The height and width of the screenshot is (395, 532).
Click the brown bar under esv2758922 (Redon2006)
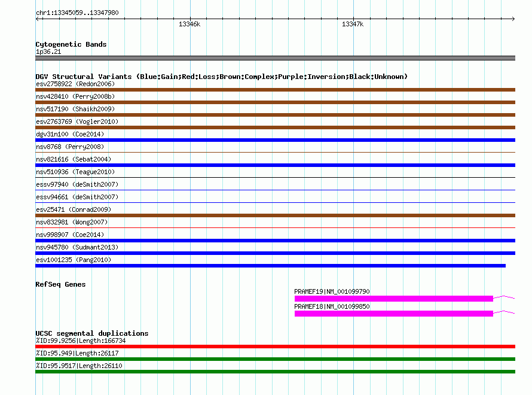[x=275, y=90]
